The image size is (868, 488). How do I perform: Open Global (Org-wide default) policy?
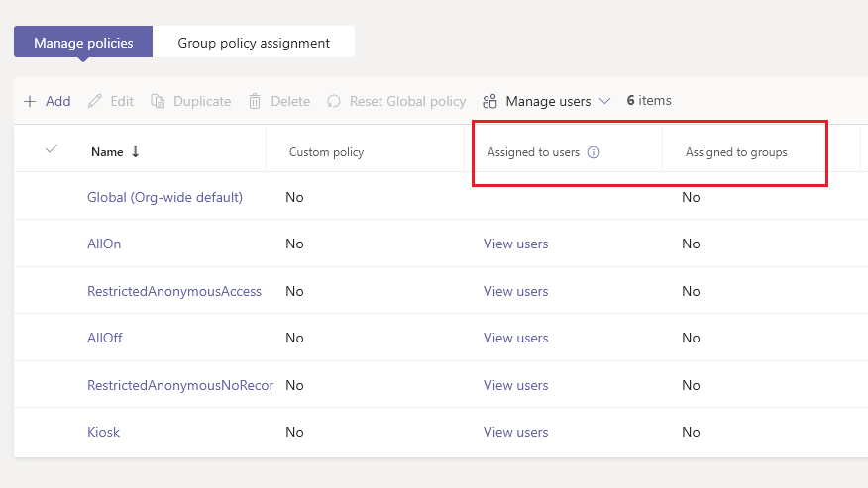[x=164, y=197]
